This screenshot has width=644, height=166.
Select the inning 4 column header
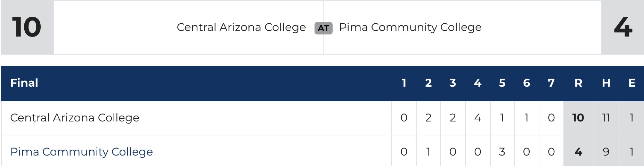[478, 83]
